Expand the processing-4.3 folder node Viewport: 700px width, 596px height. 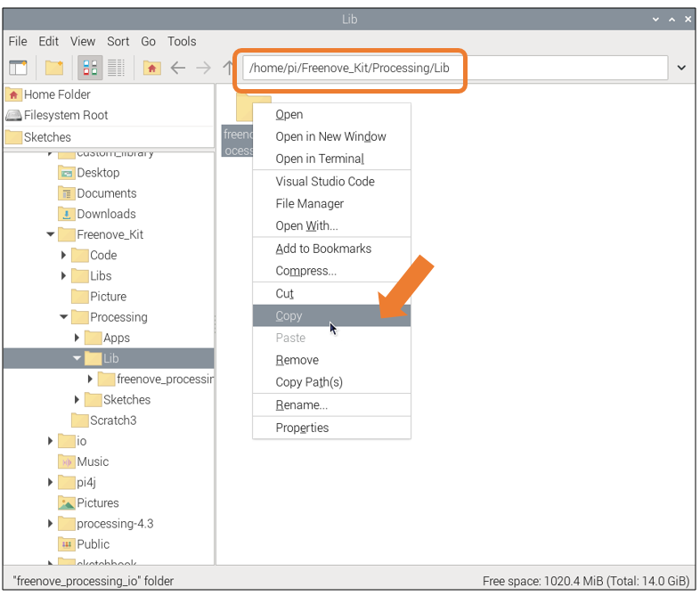point(51,523)
